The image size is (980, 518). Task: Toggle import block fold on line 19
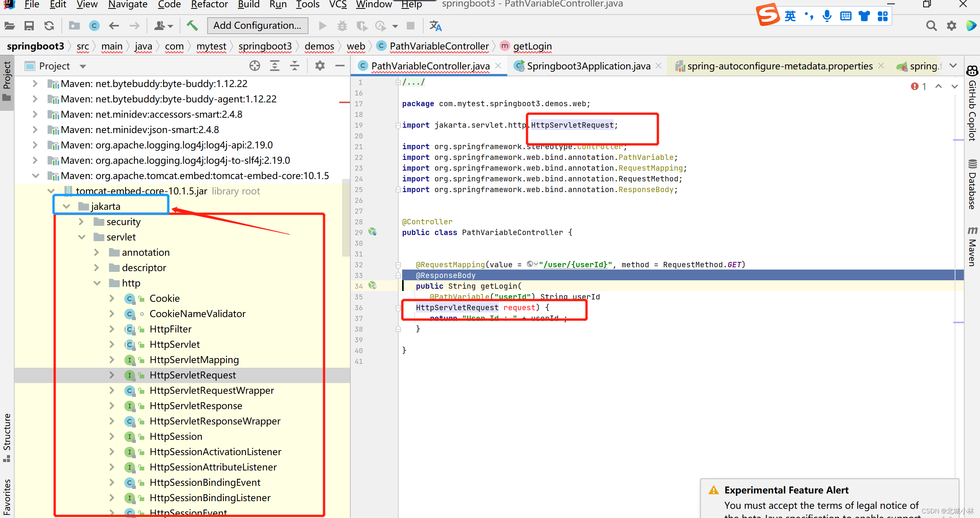pyautogui.click(x=398, y=125)
